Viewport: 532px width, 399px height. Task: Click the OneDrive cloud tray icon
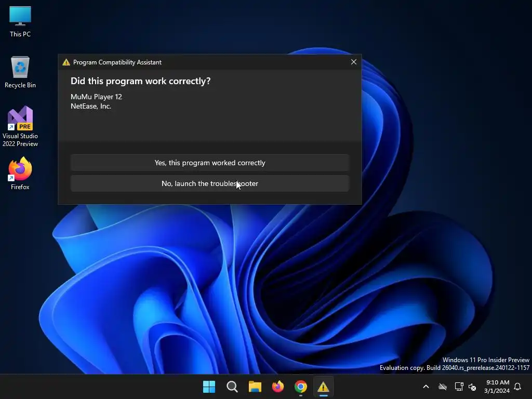click(x=443, y=387)
